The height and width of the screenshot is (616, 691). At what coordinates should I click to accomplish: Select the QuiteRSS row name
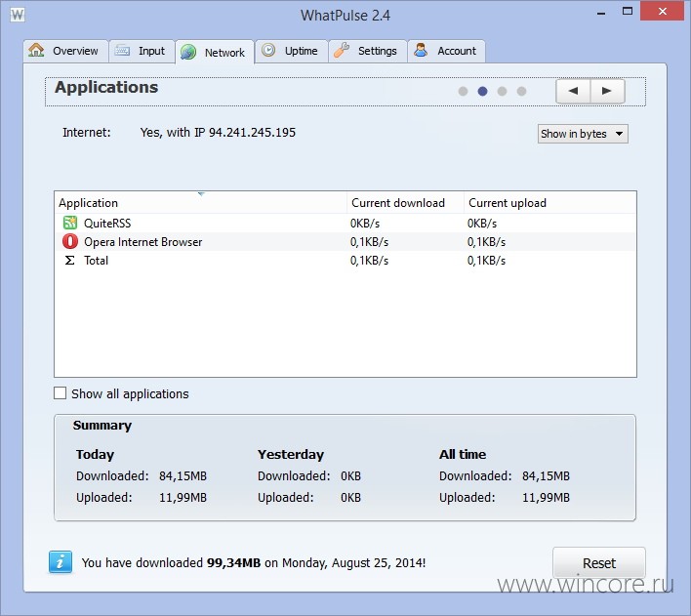[x=107, y=224]
